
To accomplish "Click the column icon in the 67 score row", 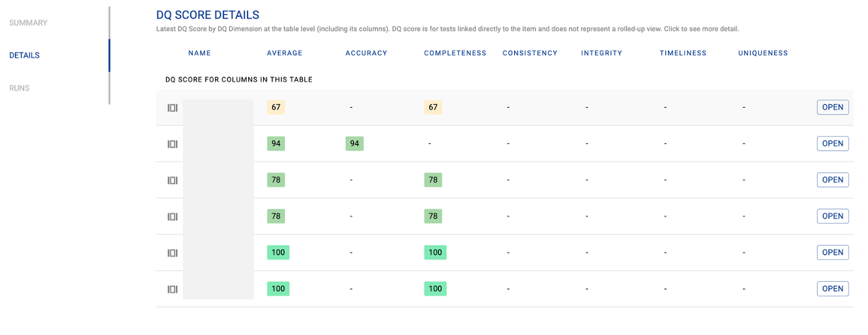I will 172,108.
